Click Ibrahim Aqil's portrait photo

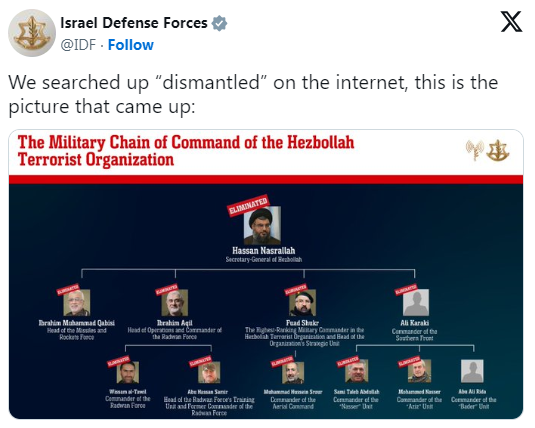(x=175, y=302)
